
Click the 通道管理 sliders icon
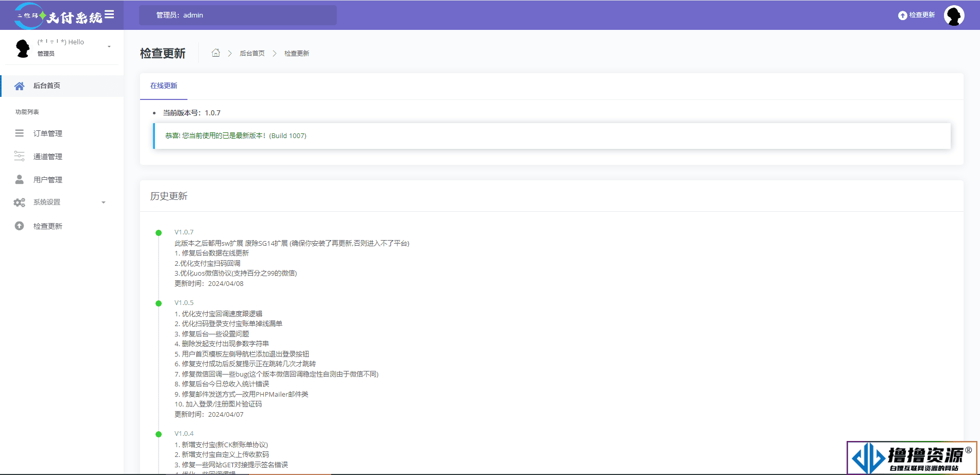[19, 156]
